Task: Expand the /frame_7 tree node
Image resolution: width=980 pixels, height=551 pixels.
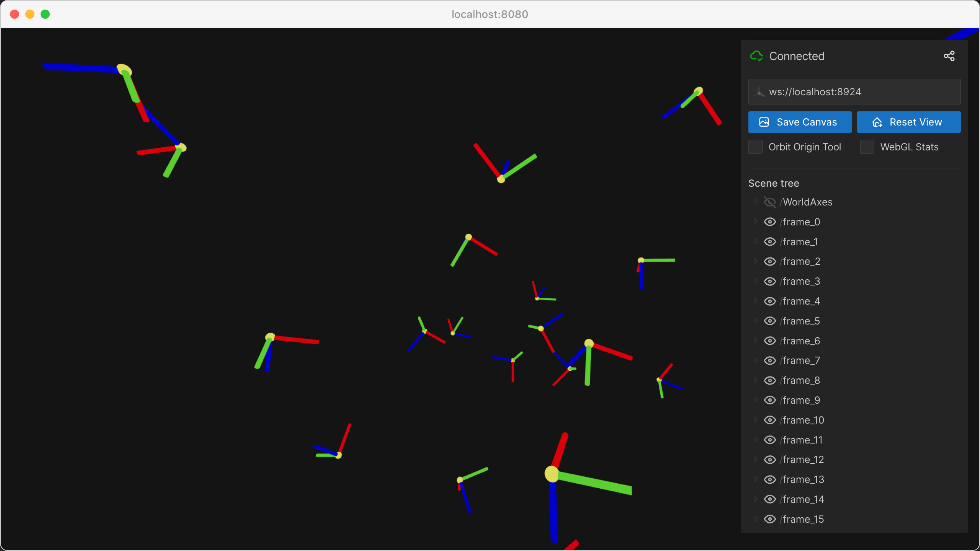Action: [756, 360]
